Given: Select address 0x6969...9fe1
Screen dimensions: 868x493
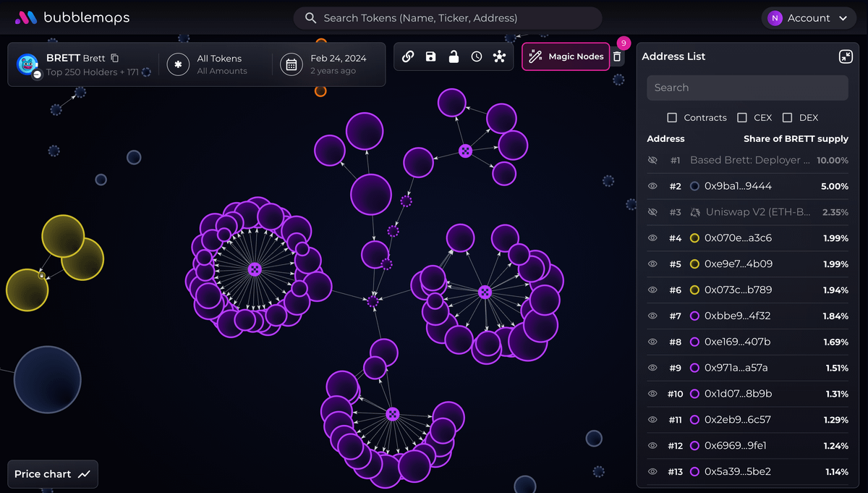Looking at the screenshot, I should click(x=736, y=446).
